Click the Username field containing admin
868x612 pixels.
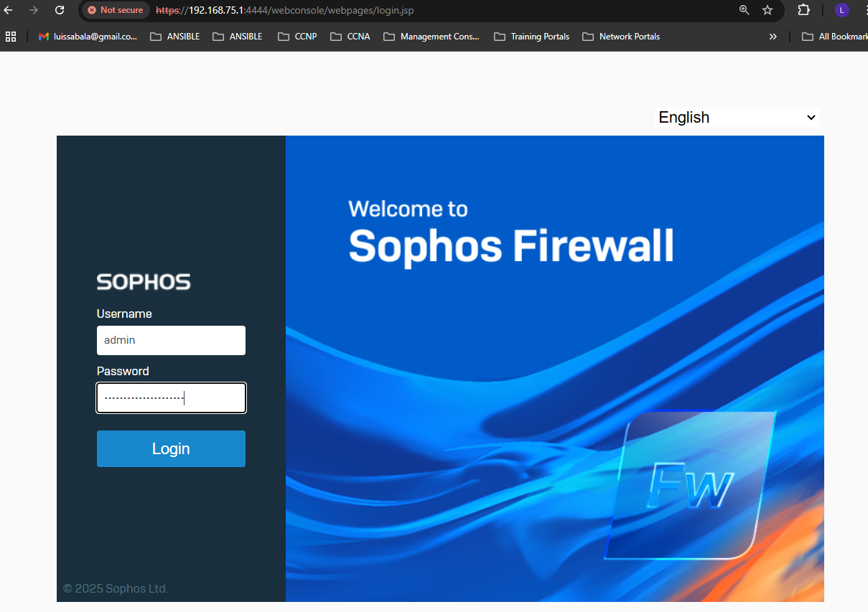171,340
